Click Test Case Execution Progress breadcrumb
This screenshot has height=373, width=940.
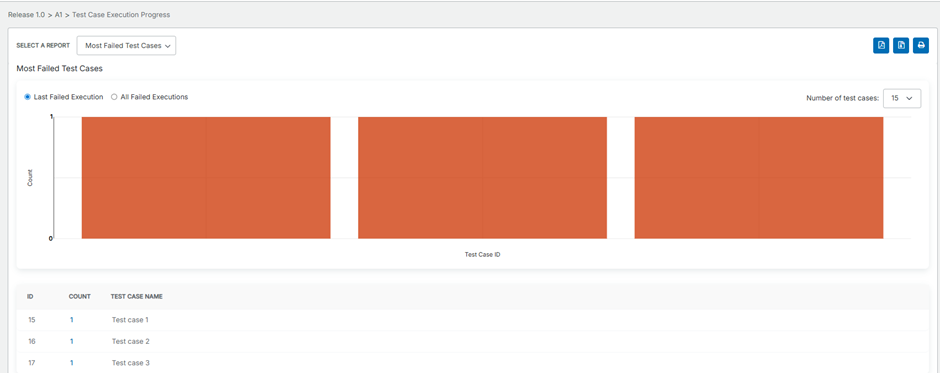coord(121,14)
